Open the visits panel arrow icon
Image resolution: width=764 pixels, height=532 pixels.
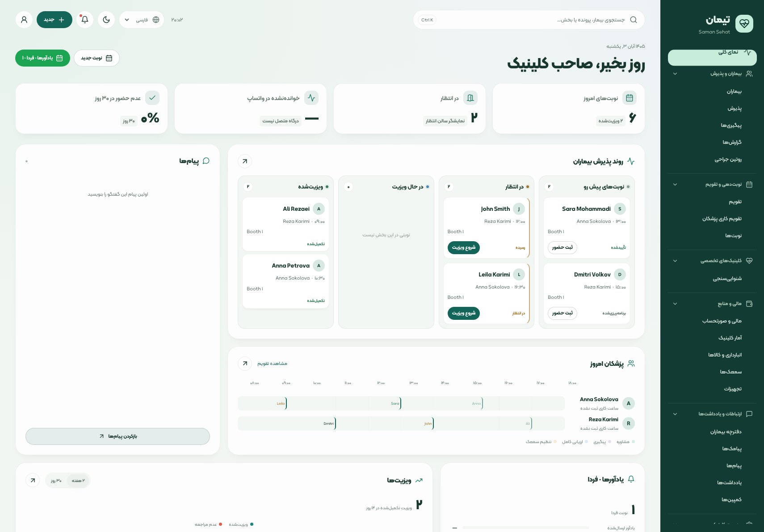tap(33, 481)
